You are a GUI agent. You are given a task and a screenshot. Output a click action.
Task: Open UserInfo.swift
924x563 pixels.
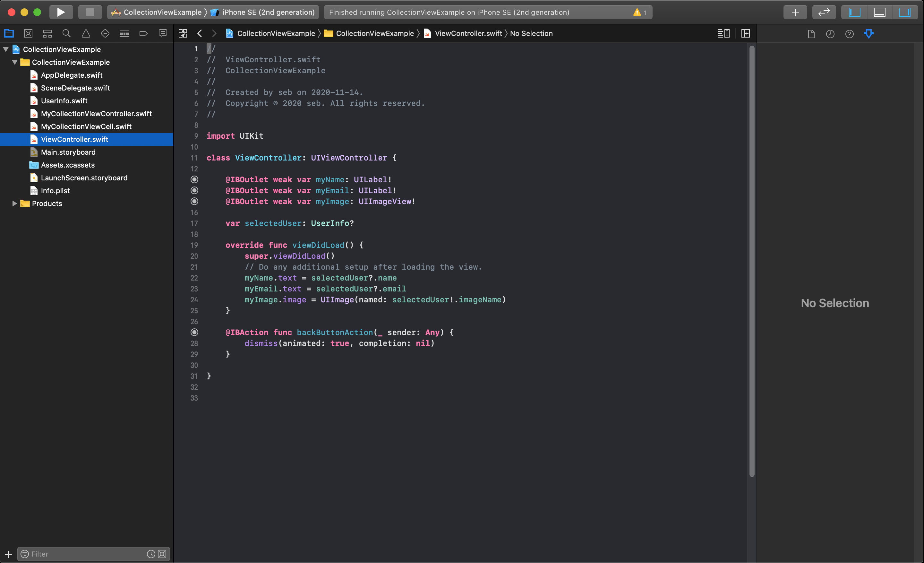[64, 100]
